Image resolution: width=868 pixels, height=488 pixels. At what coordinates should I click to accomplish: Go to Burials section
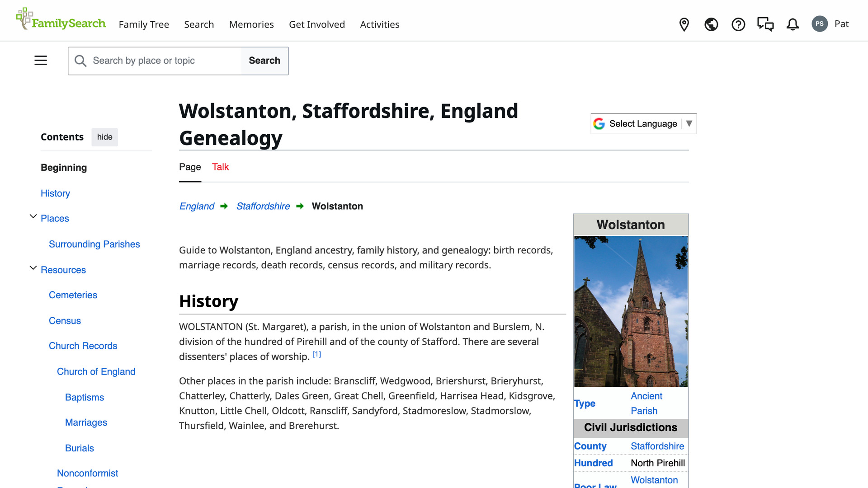tap(80, 448)
